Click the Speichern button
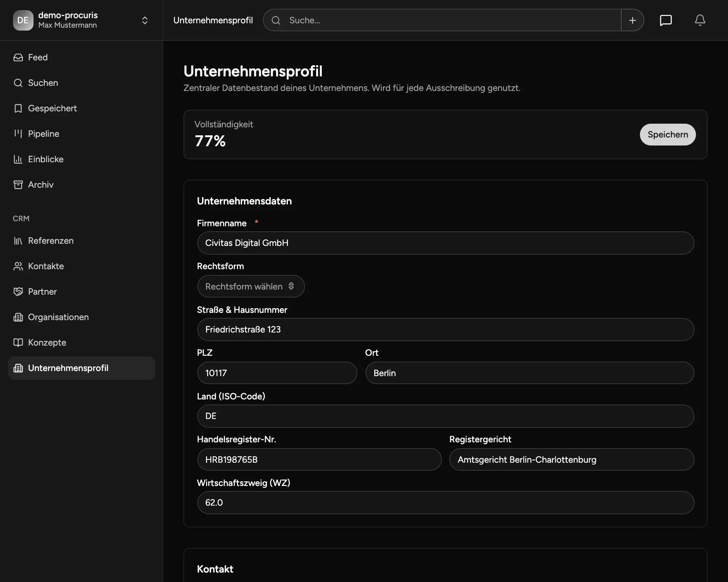The height and width of the screenshot is (582, 728). point(668,135)
